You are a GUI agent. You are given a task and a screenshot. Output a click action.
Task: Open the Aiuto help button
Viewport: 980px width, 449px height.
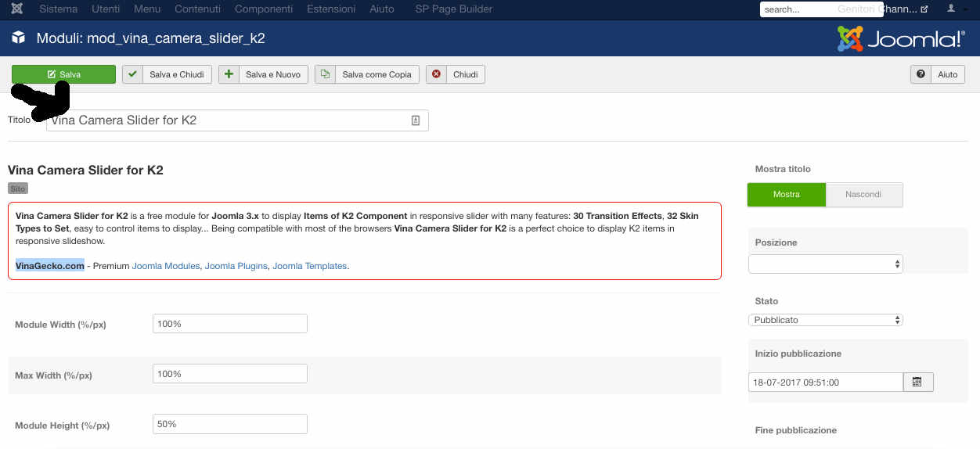(937, 74)
